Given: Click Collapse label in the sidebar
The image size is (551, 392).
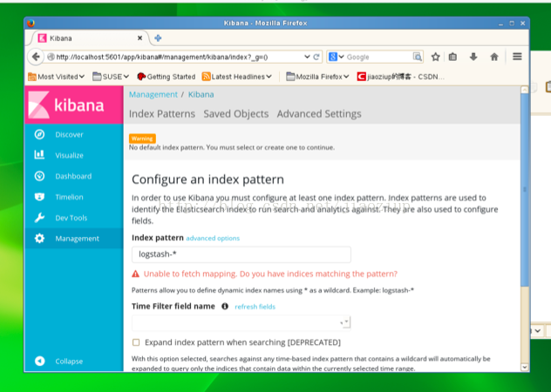Looking at the screenshot, I should (x=69, y=362).
